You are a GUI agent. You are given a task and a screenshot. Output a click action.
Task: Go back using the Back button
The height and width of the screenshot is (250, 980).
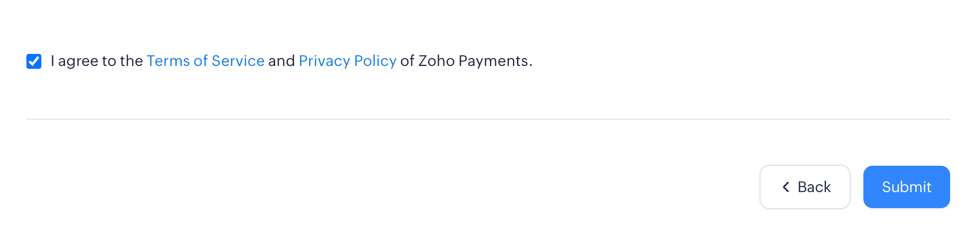point(805,187)
